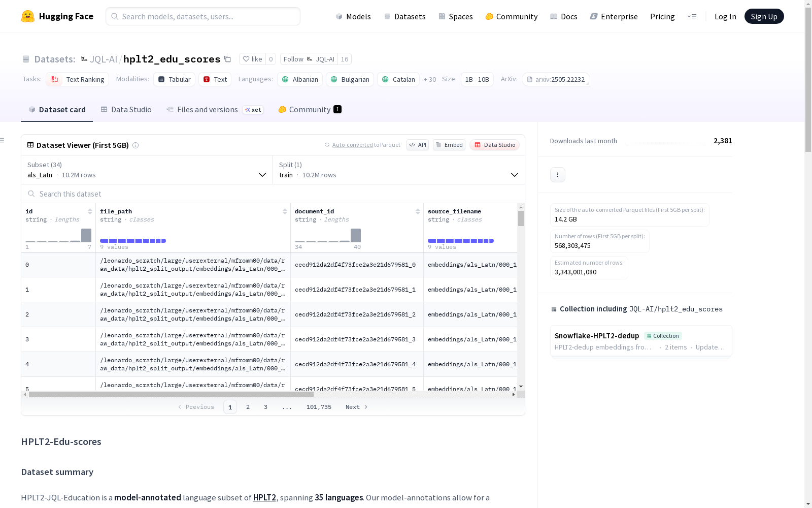Click the Hugging Face logo icon

point(28,16)
